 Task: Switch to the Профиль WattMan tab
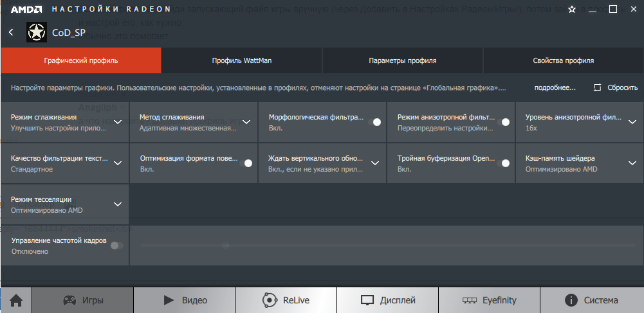coord(241,60)
